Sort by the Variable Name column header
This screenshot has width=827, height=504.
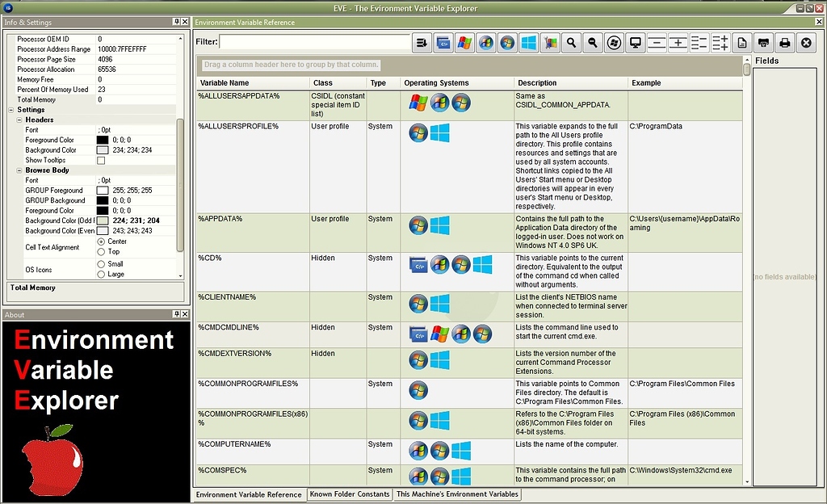click(x=253, y=83)
